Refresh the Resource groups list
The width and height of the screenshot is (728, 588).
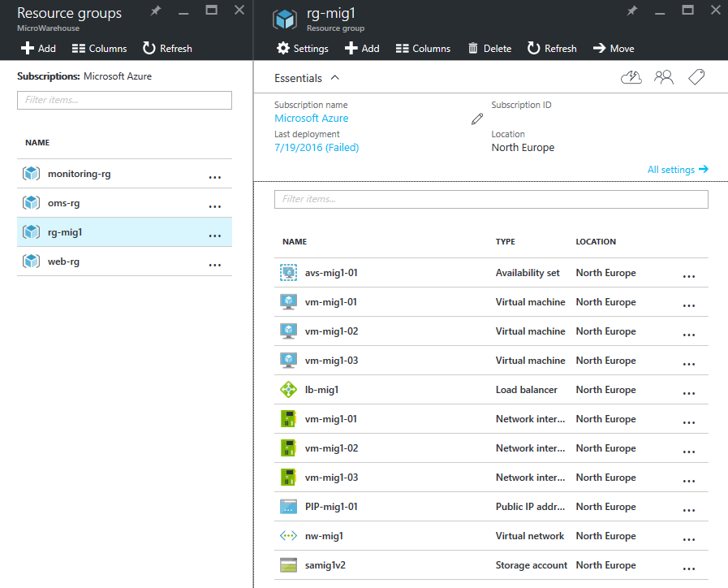[x=167, y=49]
